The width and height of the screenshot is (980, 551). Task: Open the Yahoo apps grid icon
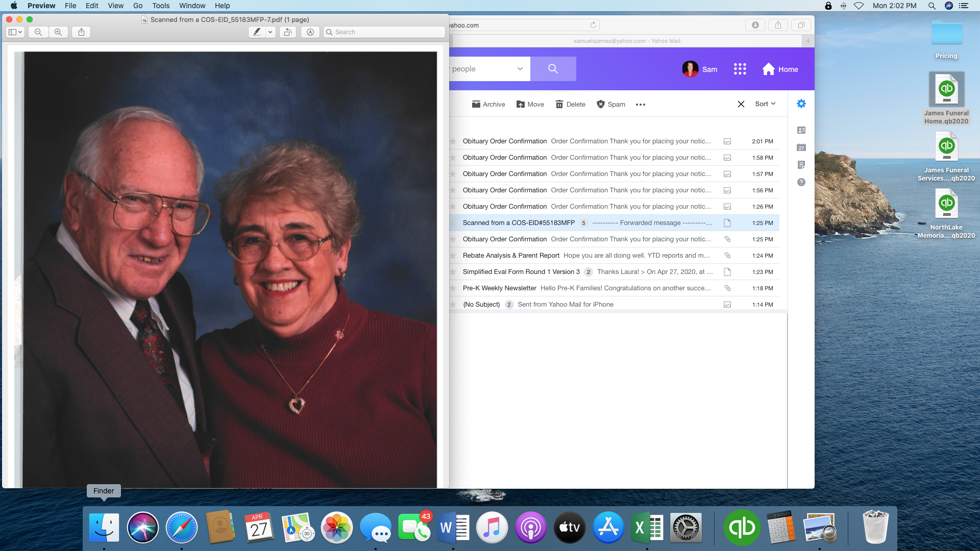(740, 69)
